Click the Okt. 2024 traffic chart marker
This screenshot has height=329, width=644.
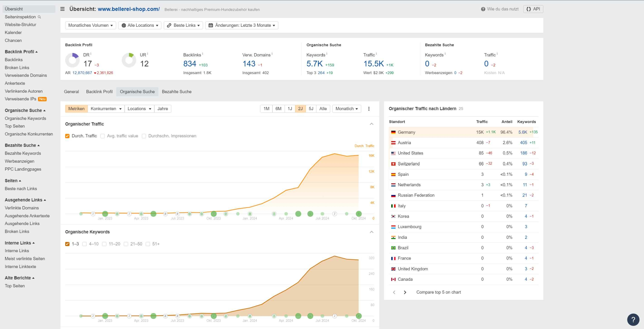tap(359, 214)
